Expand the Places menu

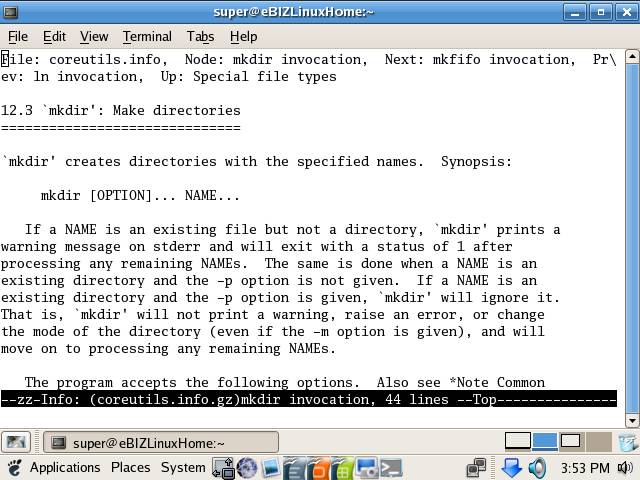[130, 468]
